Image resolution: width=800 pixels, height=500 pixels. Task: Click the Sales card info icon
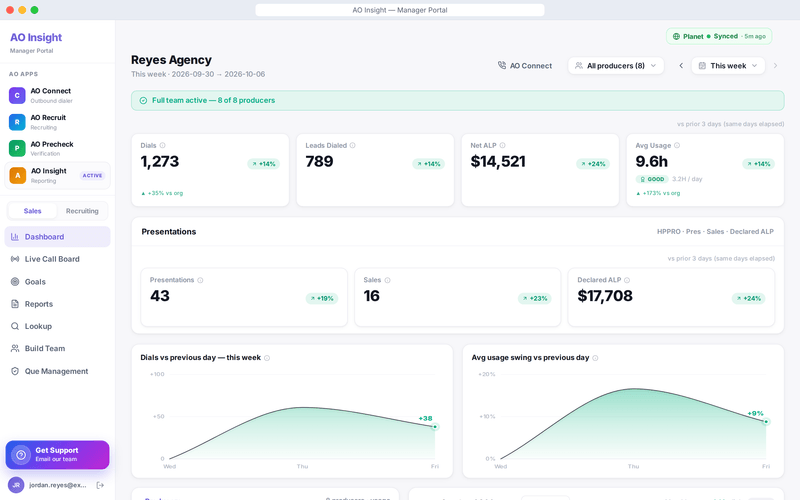pyautogui.click(x=387, y=280)
